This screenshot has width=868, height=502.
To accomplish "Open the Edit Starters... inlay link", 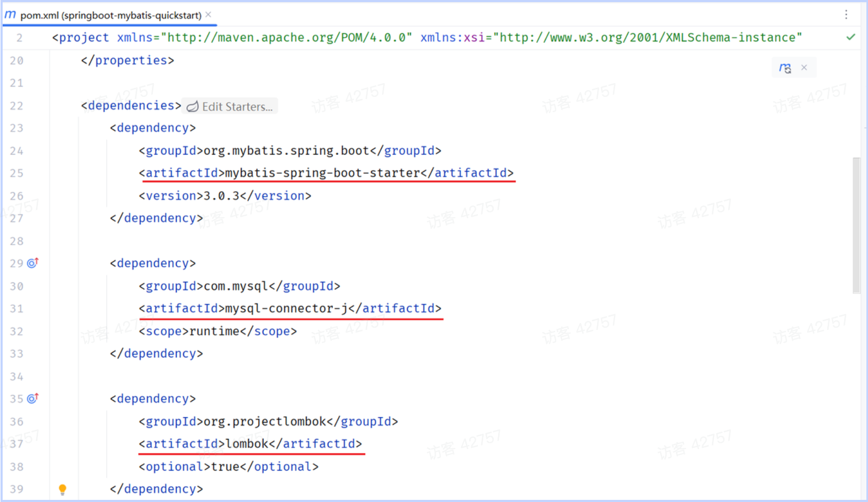I will [230, 106].
